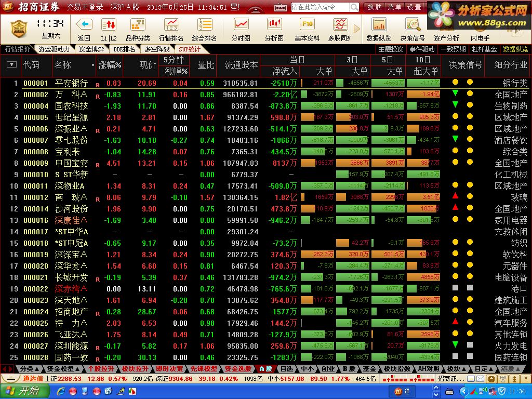Open the table header dropdown box
The height and width of the screenshot is (399, 532).
[x=11, y=64]
